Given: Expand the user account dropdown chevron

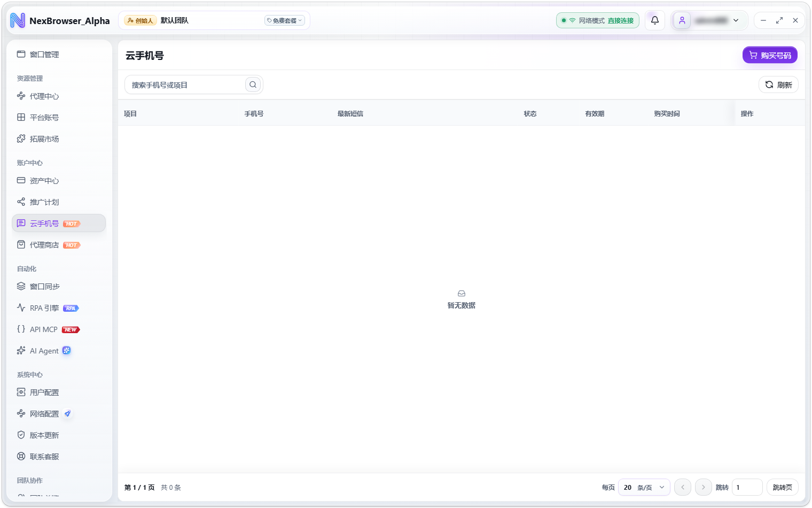Looking at the screenshot, I should point(736,20).
